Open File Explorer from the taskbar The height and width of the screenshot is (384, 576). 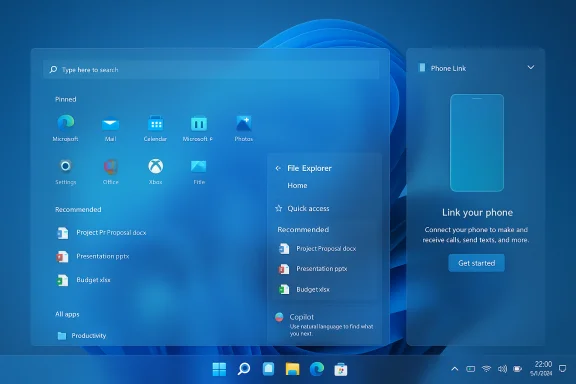pyautogui.click(x=293, y=369)
